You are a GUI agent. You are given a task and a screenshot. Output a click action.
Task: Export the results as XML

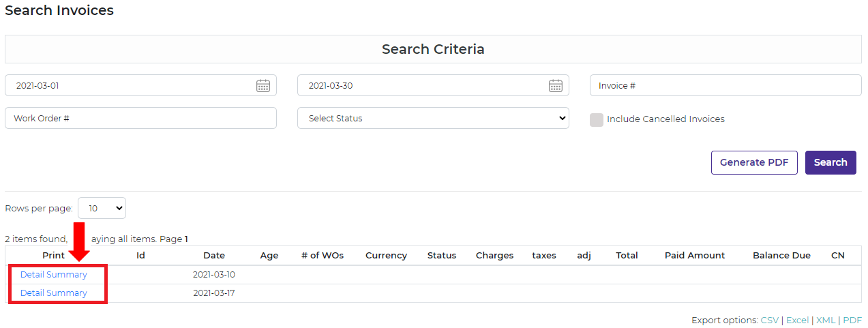click(826, 320)
